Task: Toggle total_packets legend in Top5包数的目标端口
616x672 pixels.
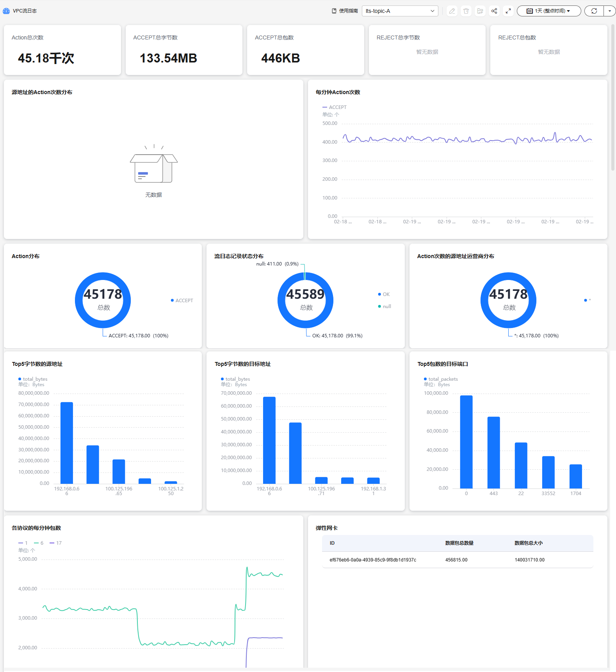Action: (x=441, y=379)
